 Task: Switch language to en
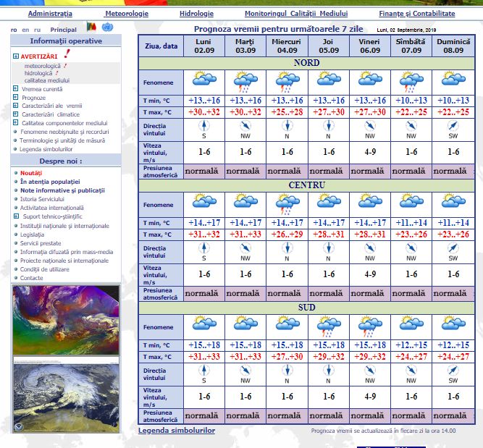point(25,30)
